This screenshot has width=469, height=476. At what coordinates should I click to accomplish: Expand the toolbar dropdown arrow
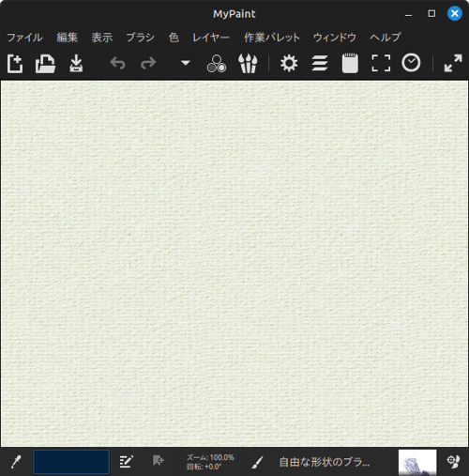pos(186,63)
